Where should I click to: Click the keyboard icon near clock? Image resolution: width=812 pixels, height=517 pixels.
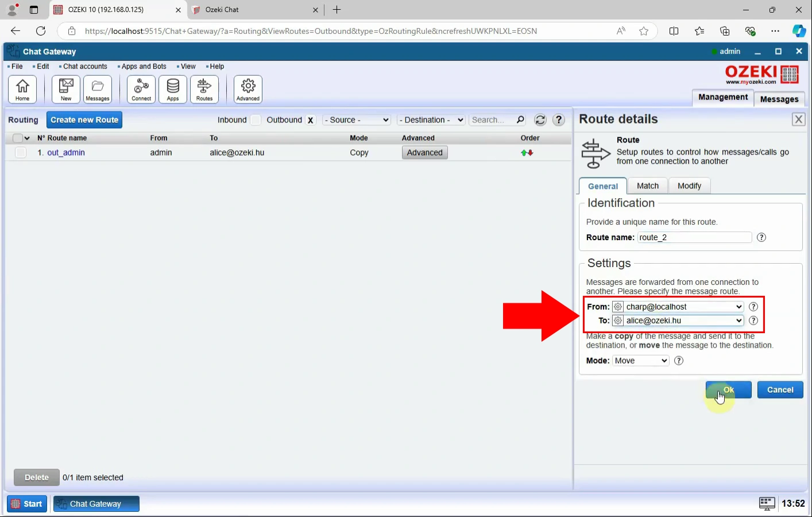tap(767, 504)
